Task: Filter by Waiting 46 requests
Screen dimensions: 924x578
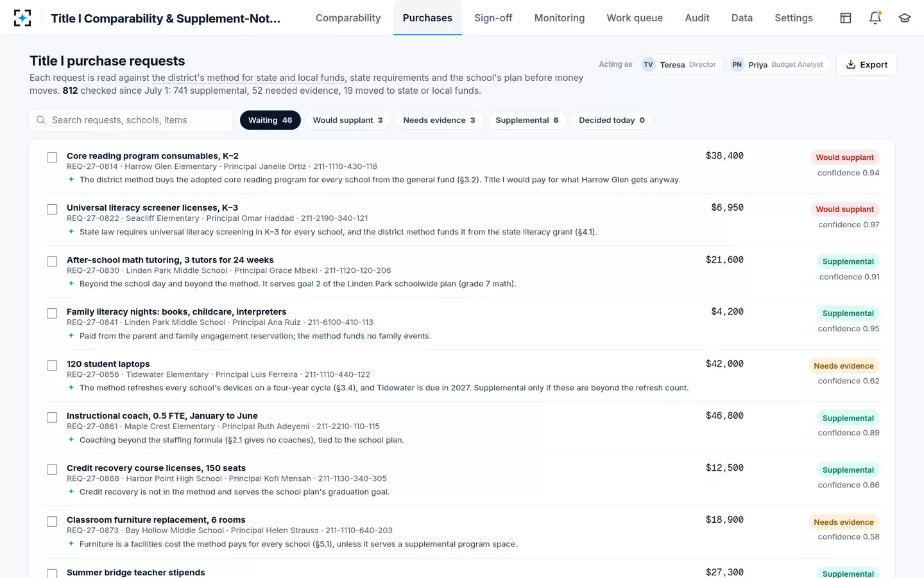Action: point(270,120)
